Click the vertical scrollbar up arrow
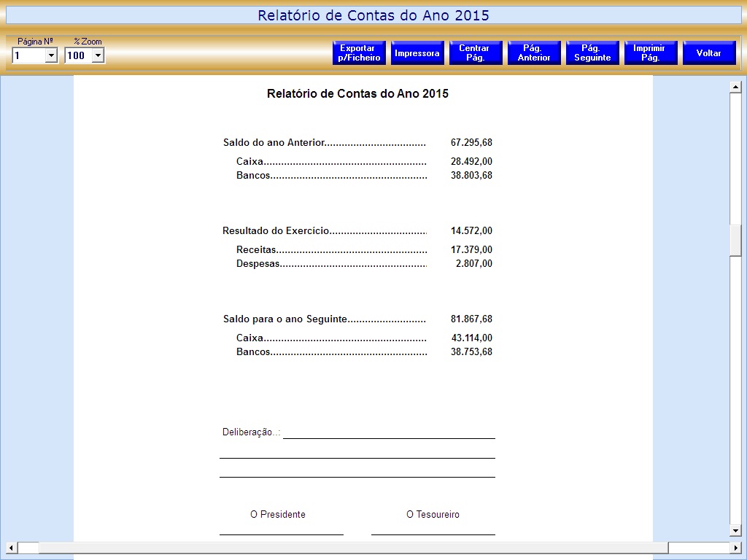Viewport: 747px width, 560px height. (x=736, y=87)
